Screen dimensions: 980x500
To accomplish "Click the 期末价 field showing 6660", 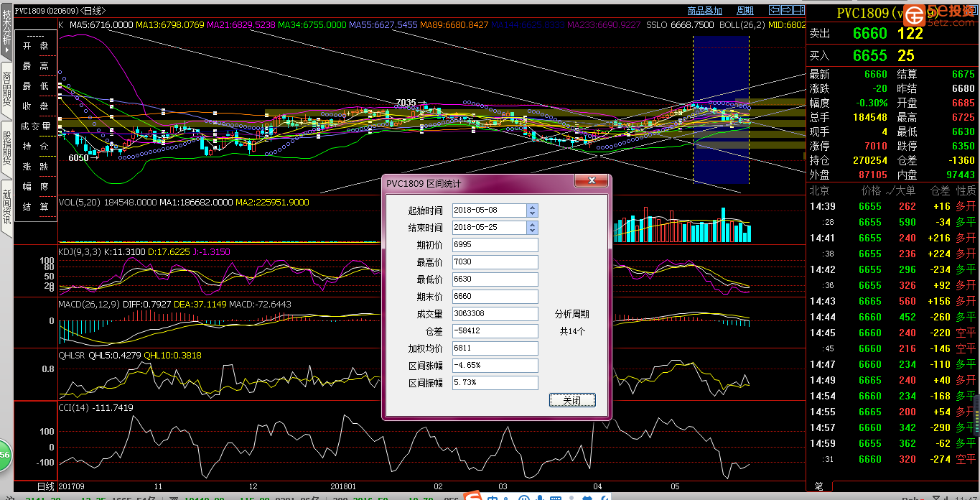I will pos(495,297).
